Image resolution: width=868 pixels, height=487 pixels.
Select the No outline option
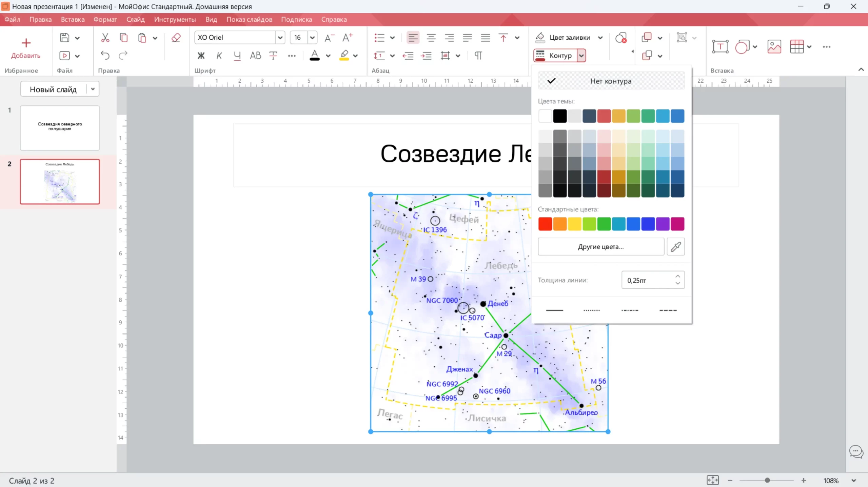click(x=611, y=81)
